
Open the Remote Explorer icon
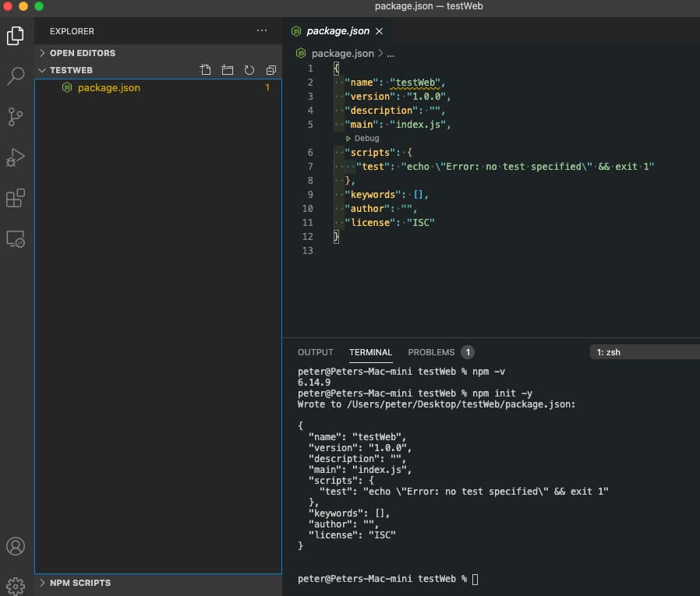coord(16,239)
